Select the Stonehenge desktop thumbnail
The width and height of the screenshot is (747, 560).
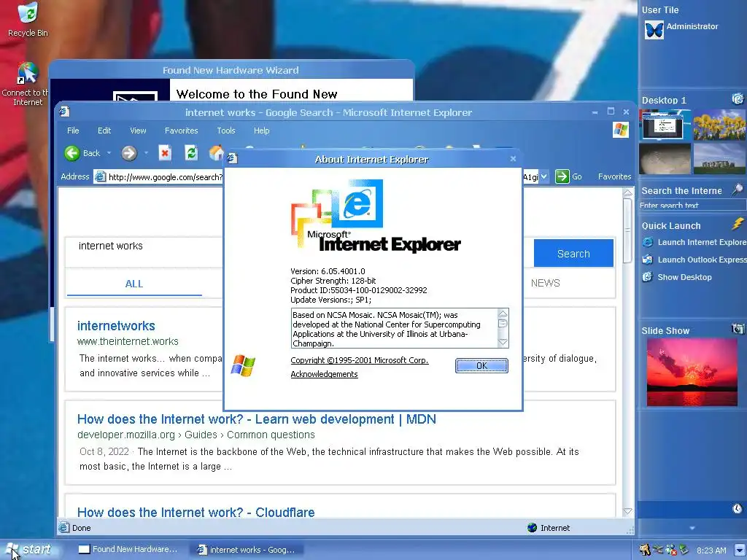pyautogui.click(x=719, y=158)
